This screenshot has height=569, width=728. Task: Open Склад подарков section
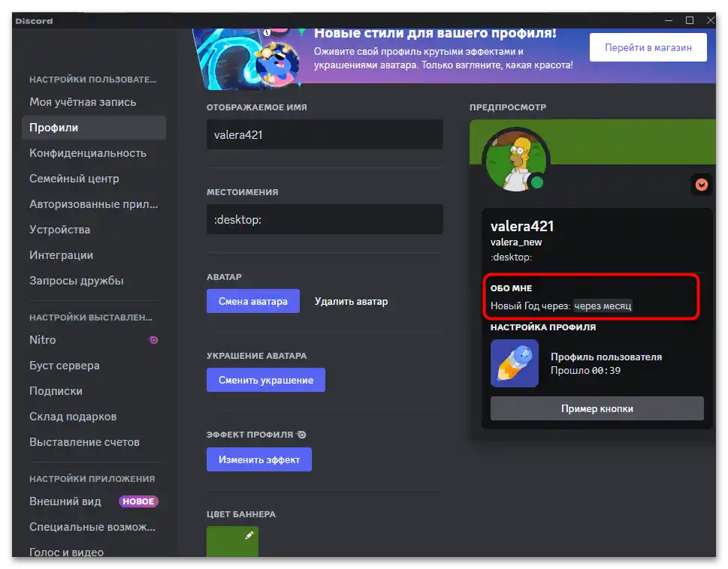click(94, 417)
